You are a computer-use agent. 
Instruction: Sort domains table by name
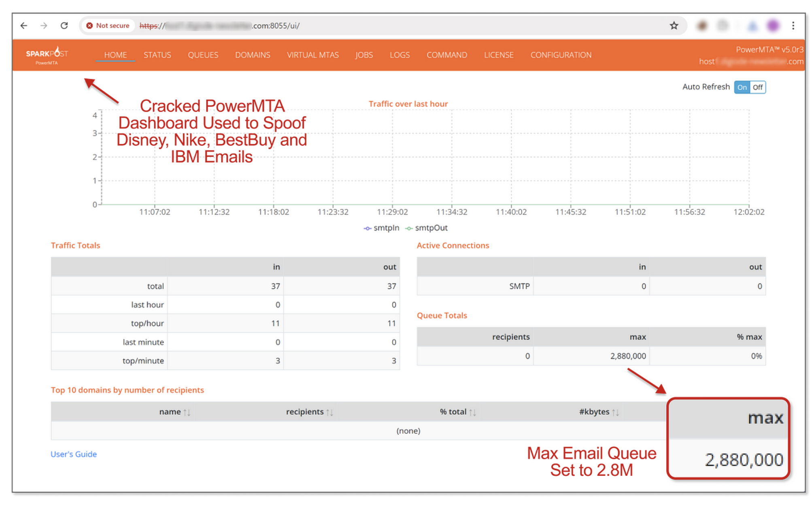(174, 412)
